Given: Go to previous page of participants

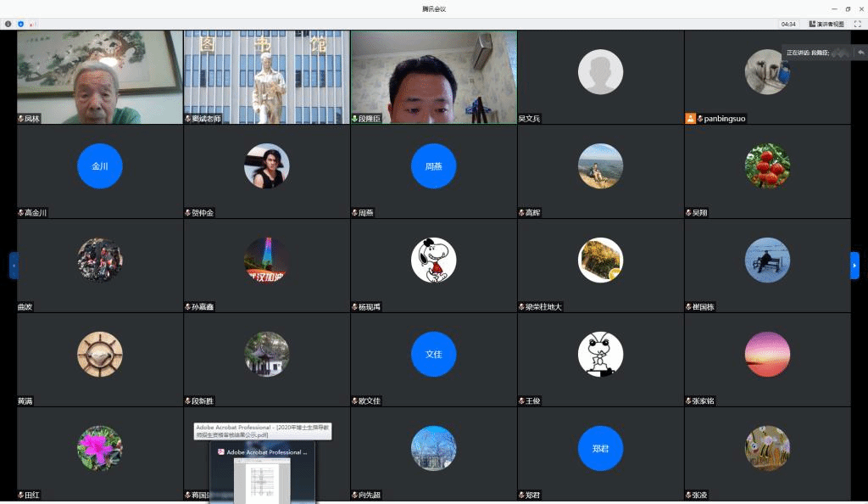Looking at the screenshot, I should (14, 266).
